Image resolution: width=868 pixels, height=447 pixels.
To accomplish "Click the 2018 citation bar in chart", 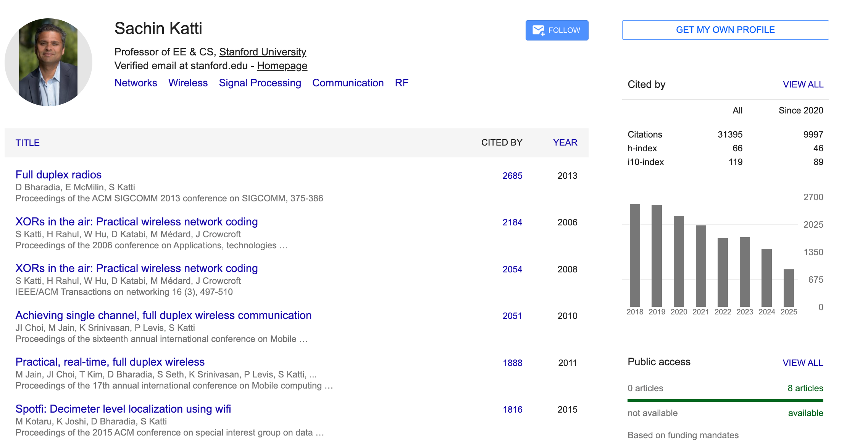I will coord(635,255).
